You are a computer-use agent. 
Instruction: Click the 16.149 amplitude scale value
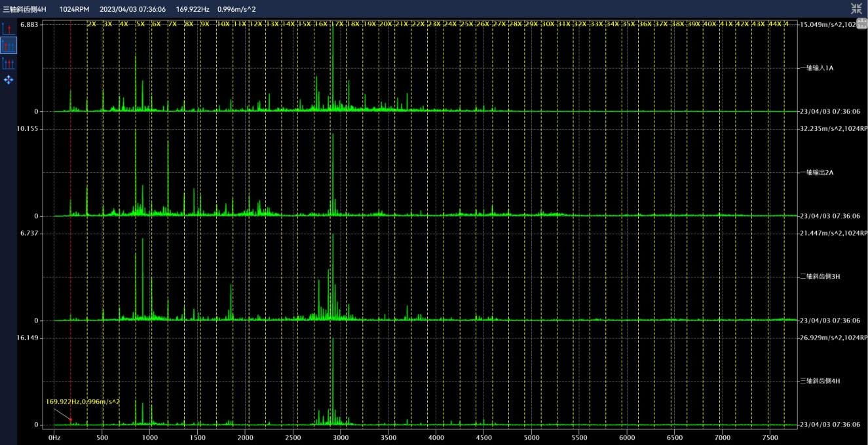29,338
